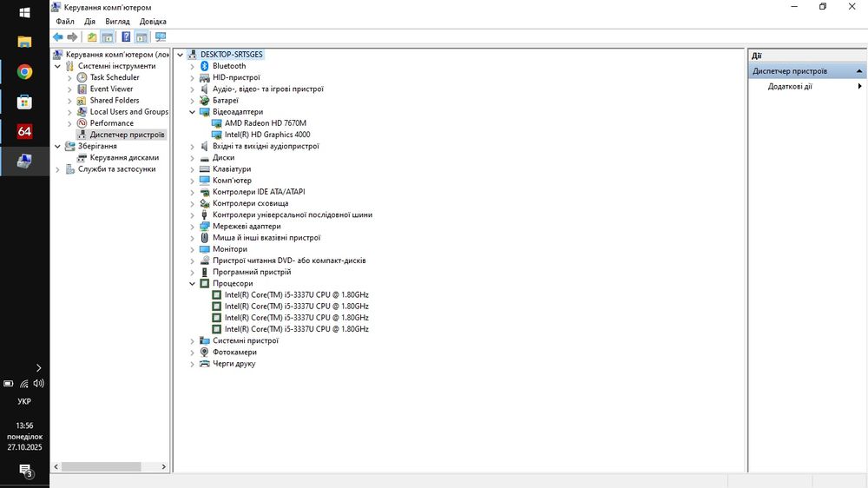Open Microsoft Store from the taskbar

pyautogui.click(x=24, y=102)
